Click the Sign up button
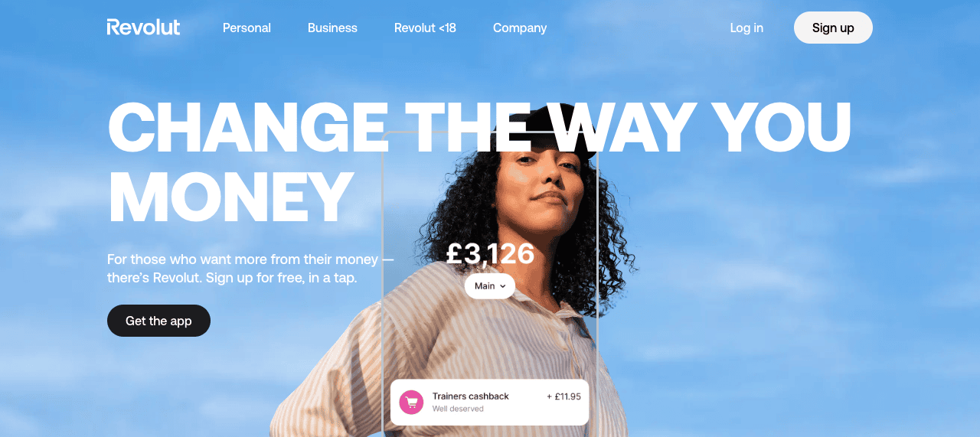 point(833,28)
